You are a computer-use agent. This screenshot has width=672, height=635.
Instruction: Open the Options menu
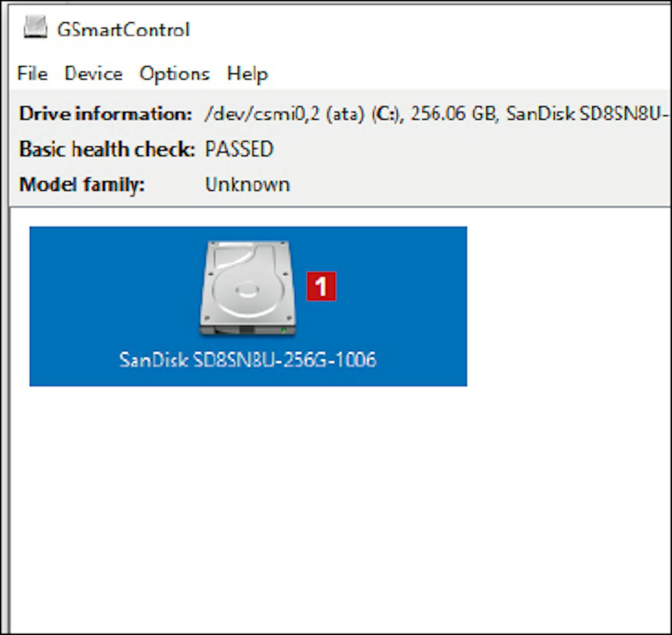coord(174,74)
